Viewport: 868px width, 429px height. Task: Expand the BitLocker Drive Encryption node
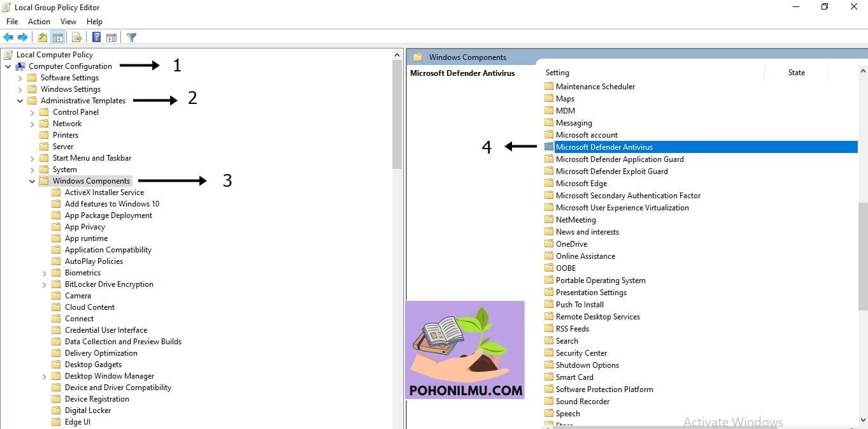click(45, 285)
